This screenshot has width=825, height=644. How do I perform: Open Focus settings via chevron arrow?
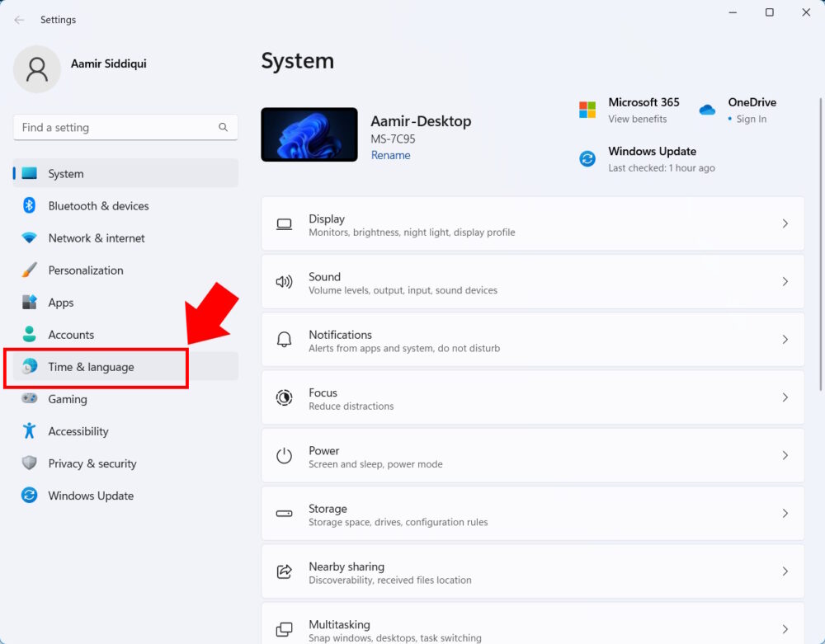785,397
